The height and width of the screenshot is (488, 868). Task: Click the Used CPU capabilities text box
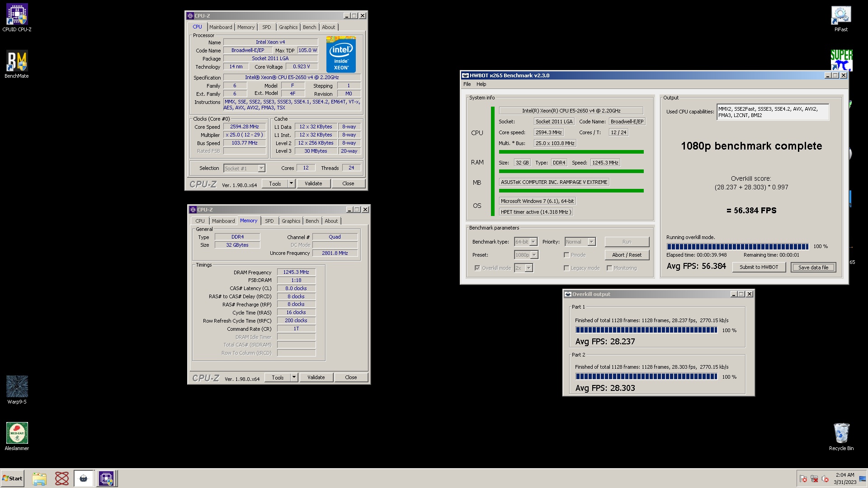(x=773, y=112)
